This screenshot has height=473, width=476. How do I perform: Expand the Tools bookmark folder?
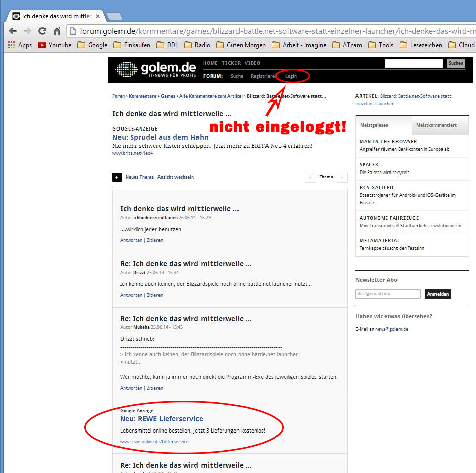pos(381,45)
